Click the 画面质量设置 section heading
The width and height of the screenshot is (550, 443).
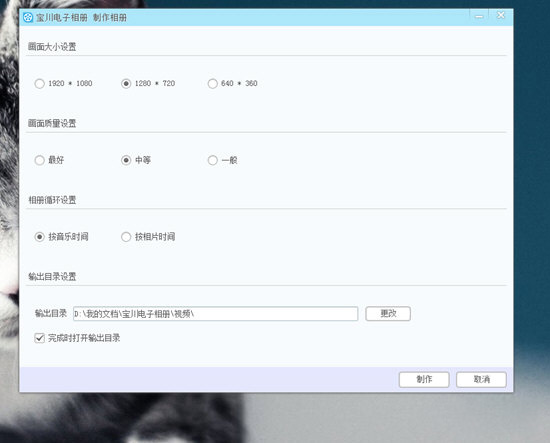coord(52,123)
